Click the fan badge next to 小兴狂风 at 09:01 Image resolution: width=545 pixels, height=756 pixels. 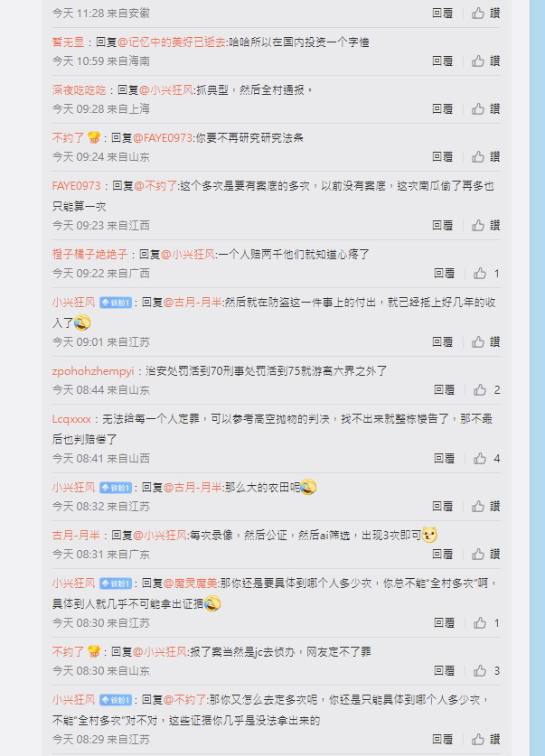pos(116,303)
